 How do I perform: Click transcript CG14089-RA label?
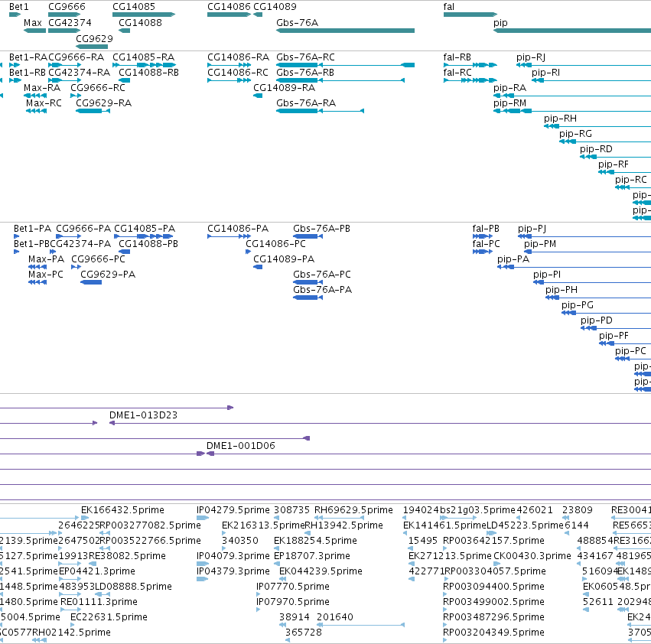[x=285, y=88]
